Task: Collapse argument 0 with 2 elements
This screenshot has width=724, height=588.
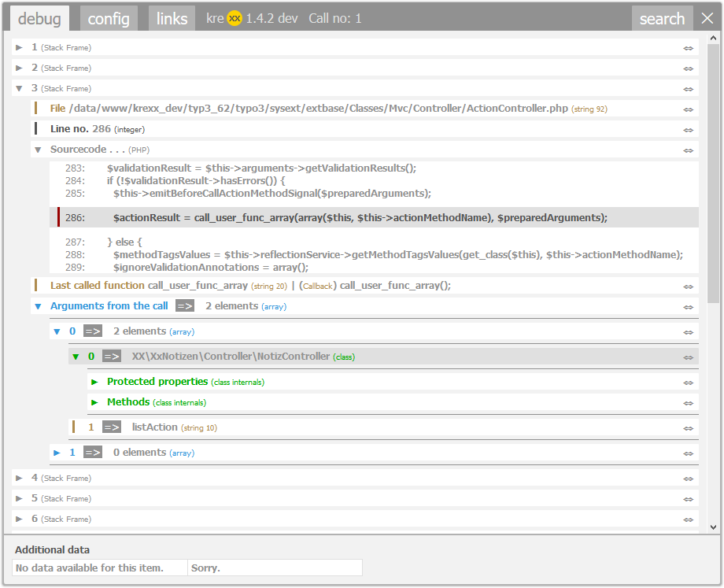Action: tap(57, 331)
